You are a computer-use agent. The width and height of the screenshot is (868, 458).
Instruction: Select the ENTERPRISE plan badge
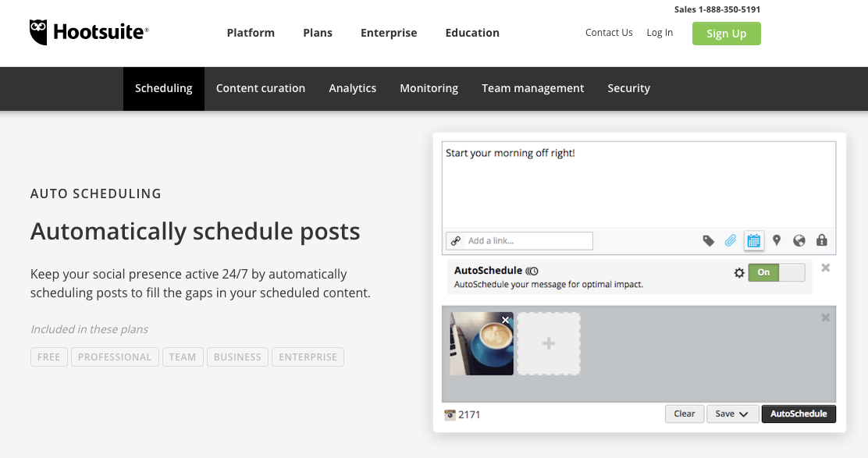point(308,357)
